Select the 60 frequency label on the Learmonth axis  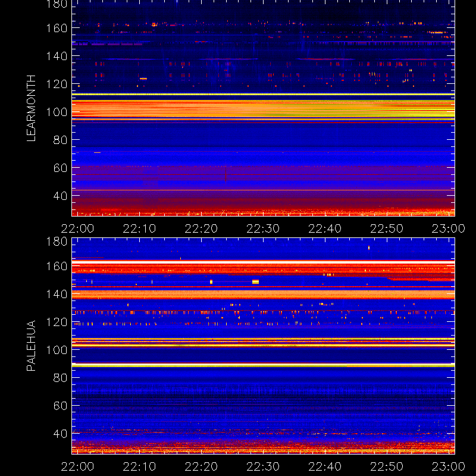coord(61,168)
